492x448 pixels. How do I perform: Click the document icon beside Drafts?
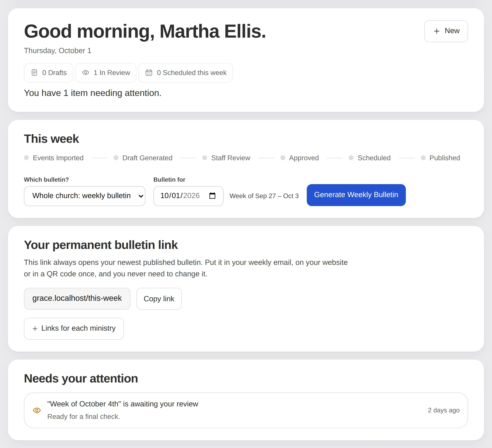point(34,73)
